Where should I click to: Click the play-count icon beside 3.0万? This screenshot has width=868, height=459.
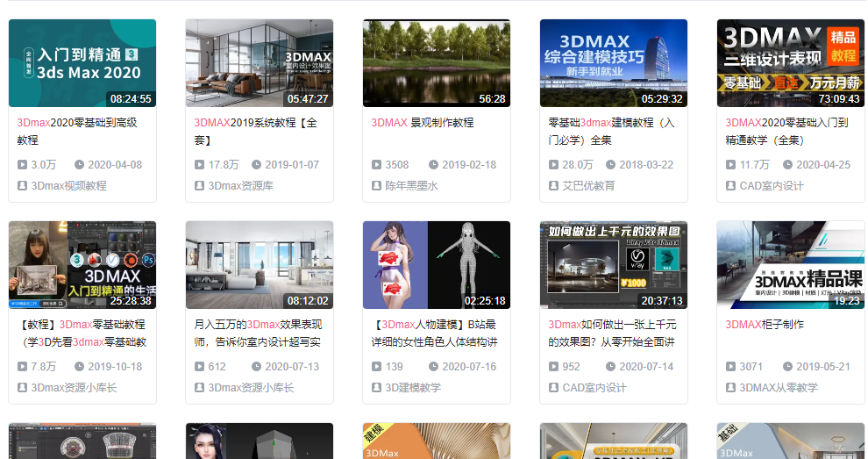[x=22, y=165]
